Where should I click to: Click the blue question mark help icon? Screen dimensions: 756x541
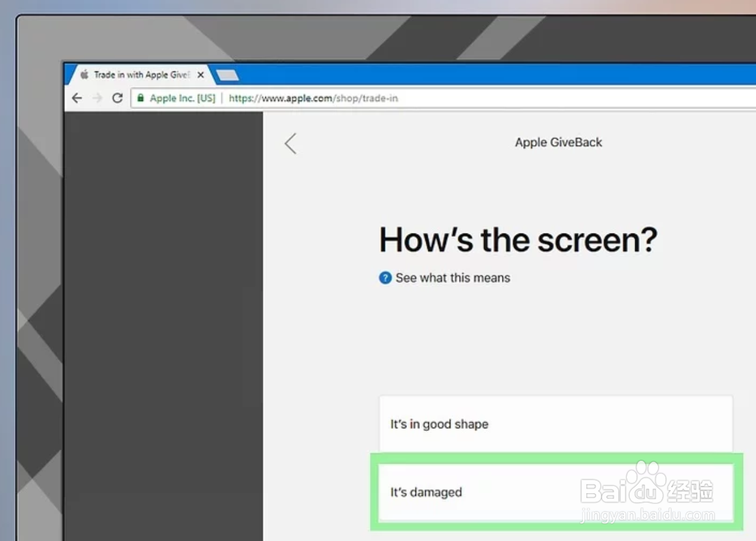click(385, 278)
